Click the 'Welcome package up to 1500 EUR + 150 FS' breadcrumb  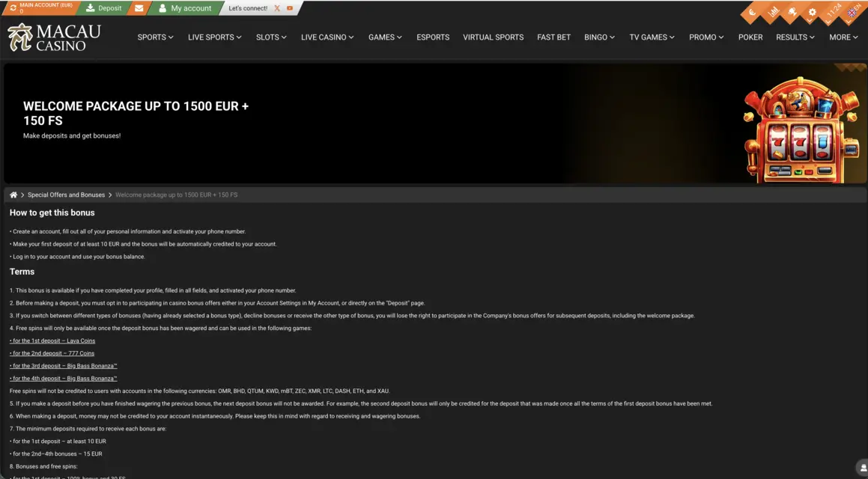click(176, 195)
